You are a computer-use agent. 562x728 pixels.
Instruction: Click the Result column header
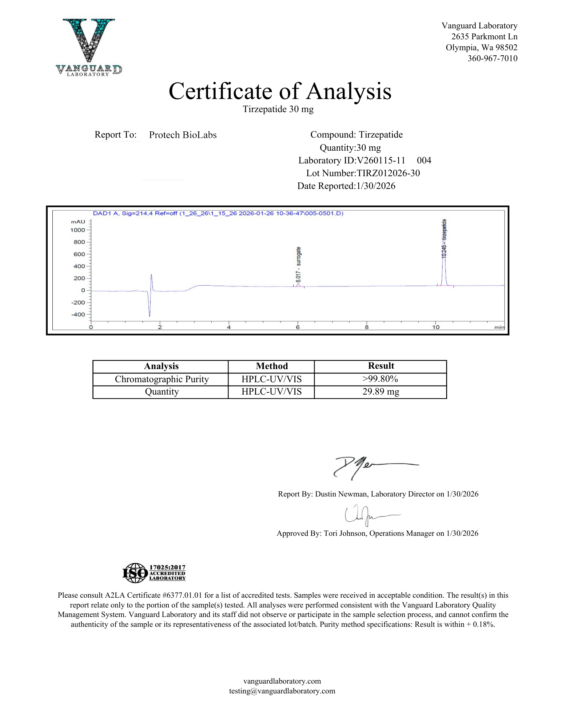381,366
